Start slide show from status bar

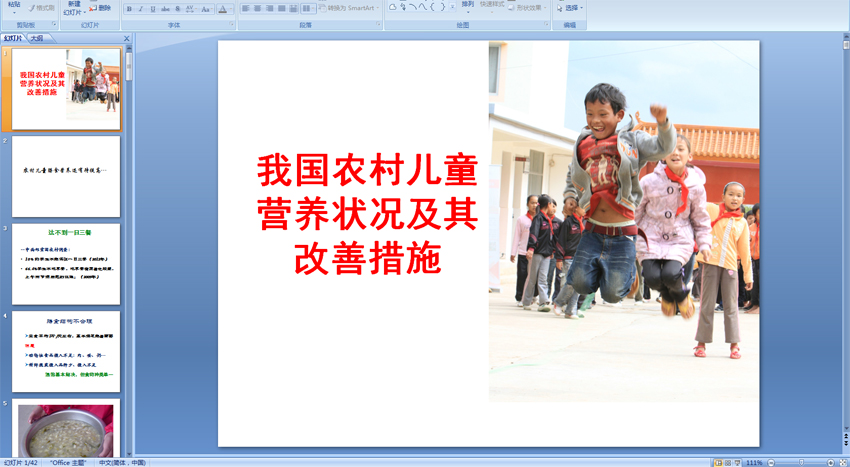737,463
